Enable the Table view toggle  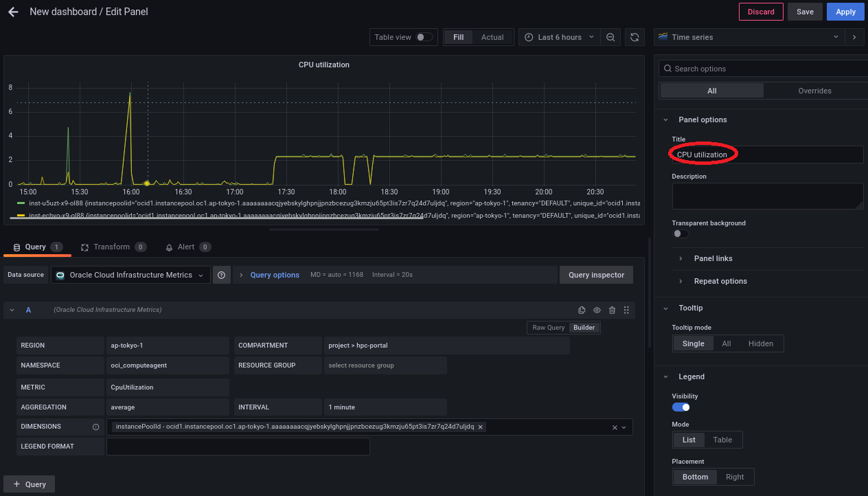[424, 37]
